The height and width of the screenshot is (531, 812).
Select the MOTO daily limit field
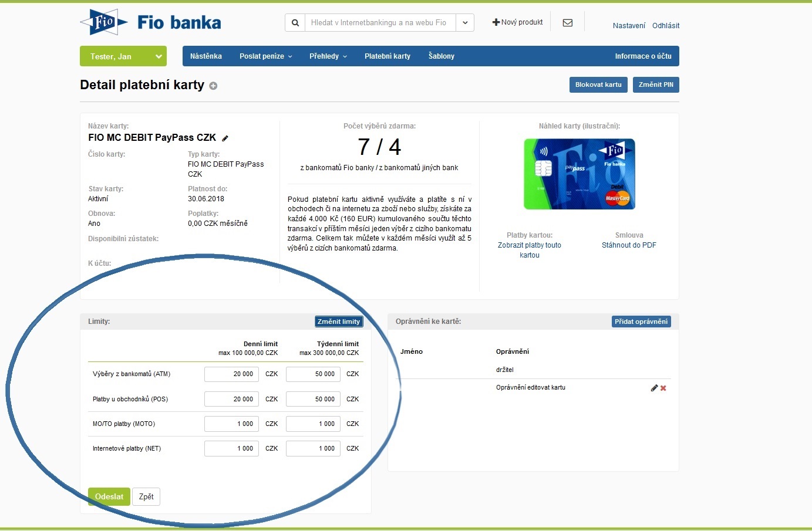(231, 424)
